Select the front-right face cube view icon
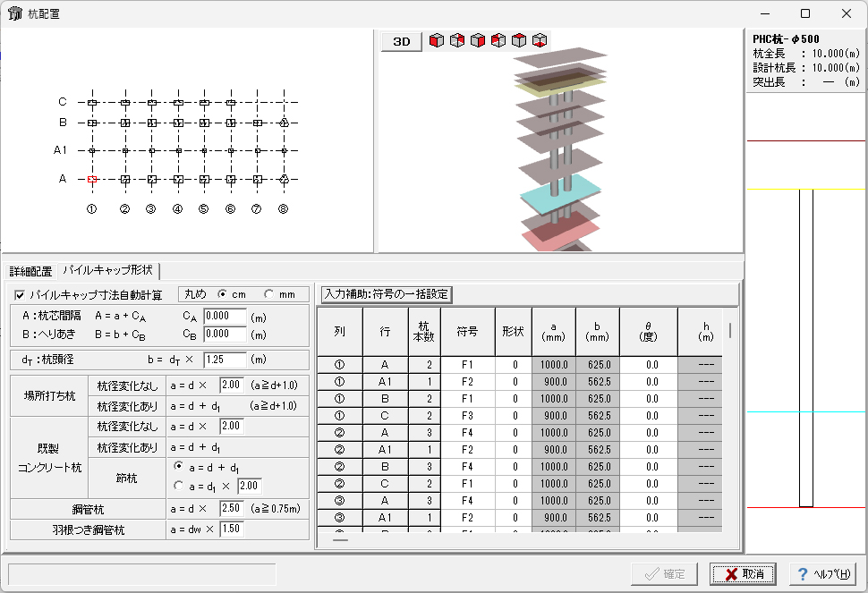The image size is (868, 593). (478, 40)
